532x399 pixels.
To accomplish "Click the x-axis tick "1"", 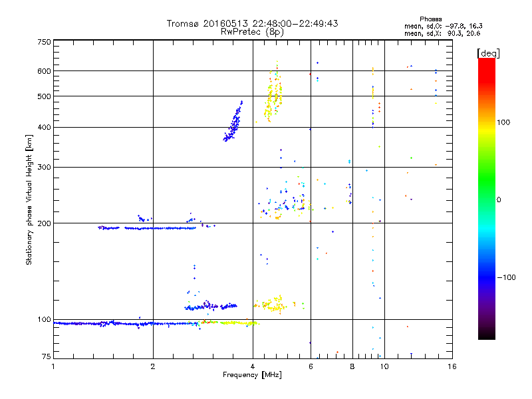I will click(x=53, y=366).
